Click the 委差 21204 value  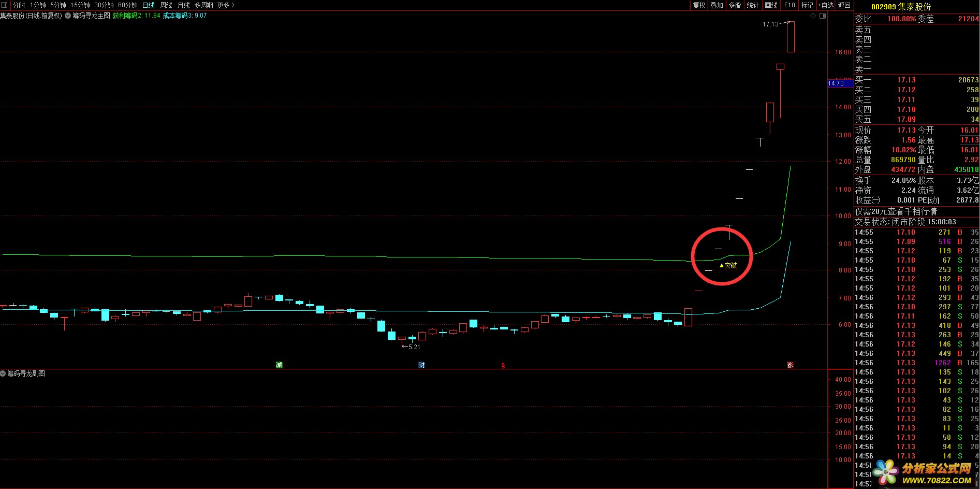[x=968, y=19]
